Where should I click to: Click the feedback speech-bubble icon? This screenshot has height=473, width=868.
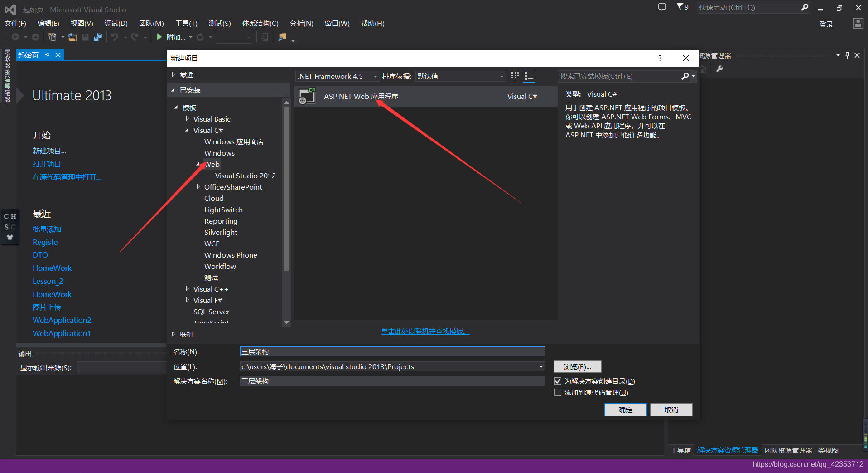pyautogui.click(x=662, y=7)
